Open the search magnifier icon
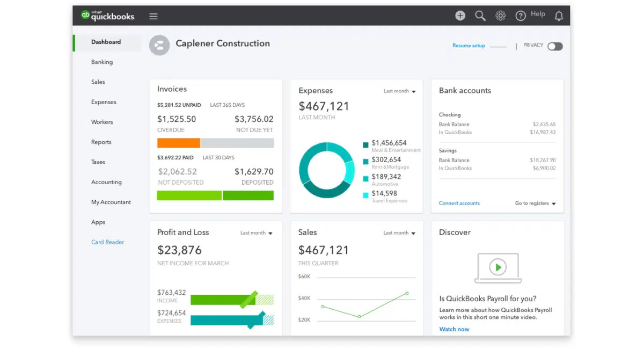The width and height of the screenshot is (644, 349). coord(480,16)
